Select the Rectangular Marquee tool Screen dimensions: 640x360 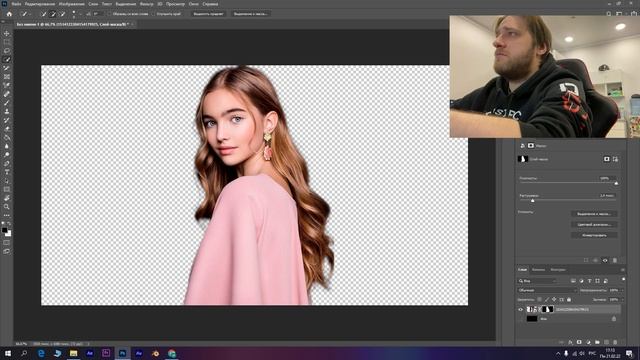(7, 42)
